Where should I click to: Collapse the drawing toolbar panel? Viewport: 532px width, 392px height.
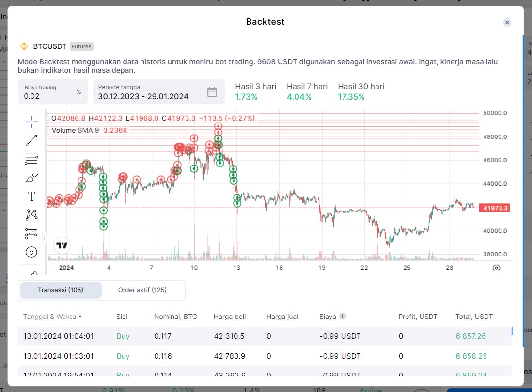(45, 238)
